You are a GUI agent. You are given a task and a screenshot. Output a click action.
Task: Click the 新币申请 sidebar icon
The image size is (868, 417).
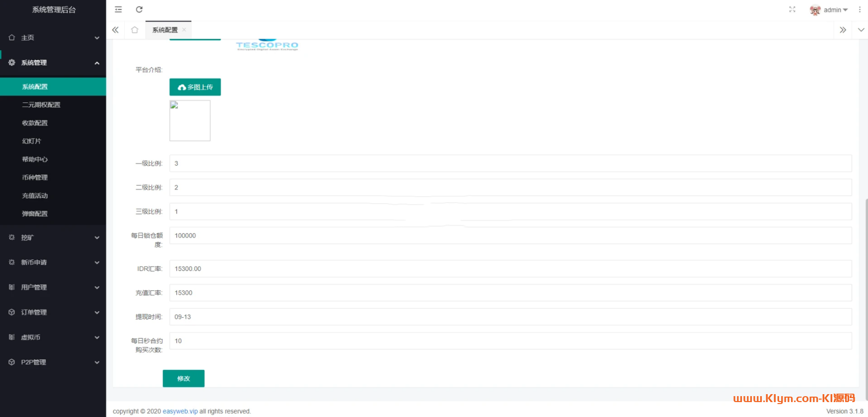[x=12, y=262]
